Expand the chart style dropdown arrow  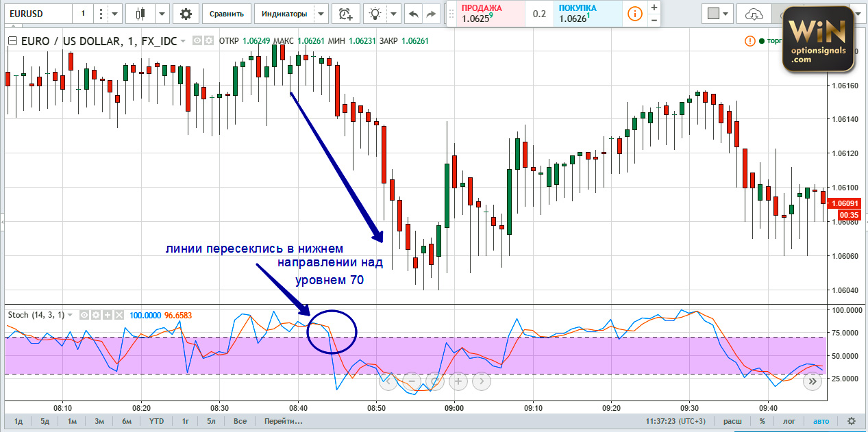point(162,14)
